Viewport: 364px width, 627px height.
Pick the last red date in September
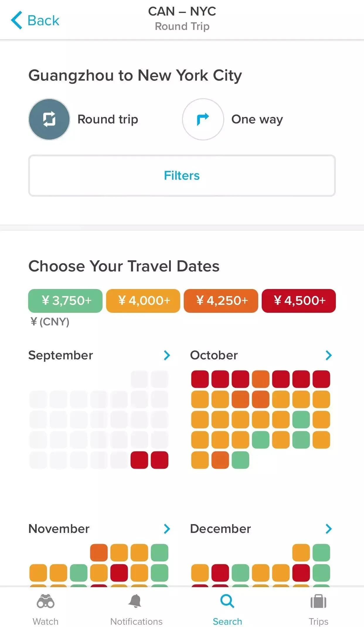[159, 460]
